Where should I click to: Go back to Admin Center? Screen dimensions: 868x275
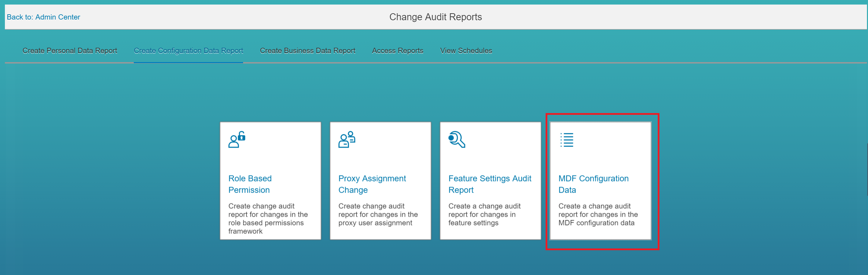[43, 17]
